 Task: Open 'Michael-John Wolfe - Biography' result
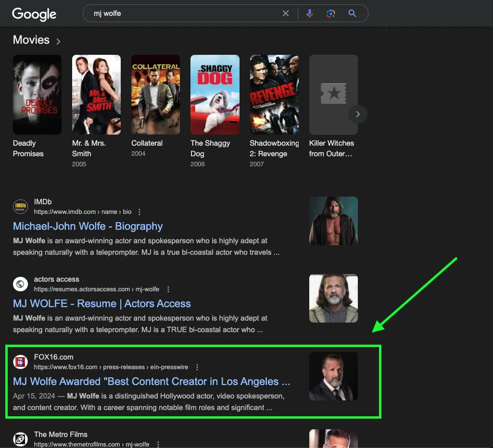click(88, 226)
